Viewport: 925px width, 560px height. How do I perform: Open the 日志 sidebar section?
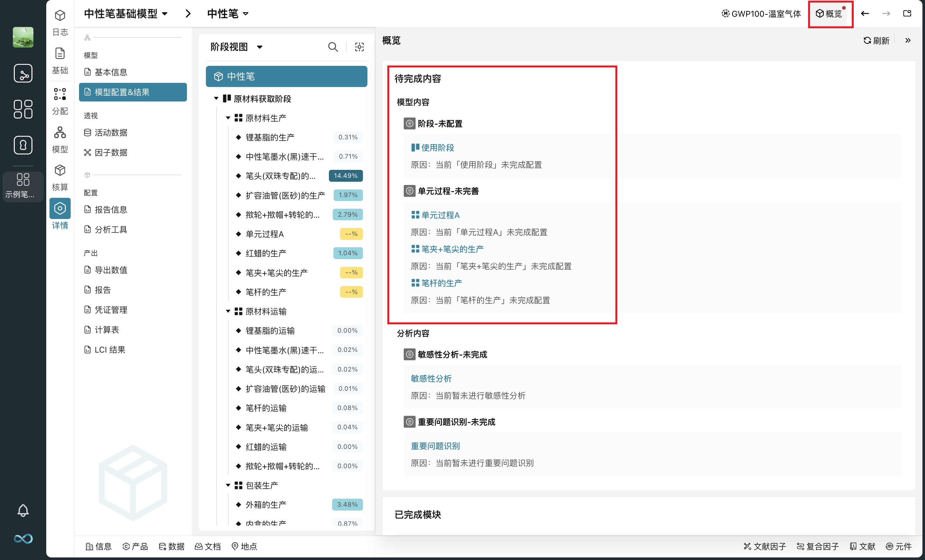(60, 22)
